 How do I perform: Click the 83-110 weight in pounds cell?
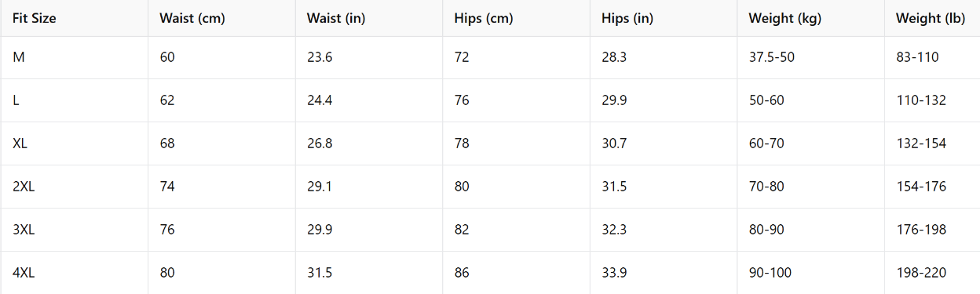click(x=917, y=57)
